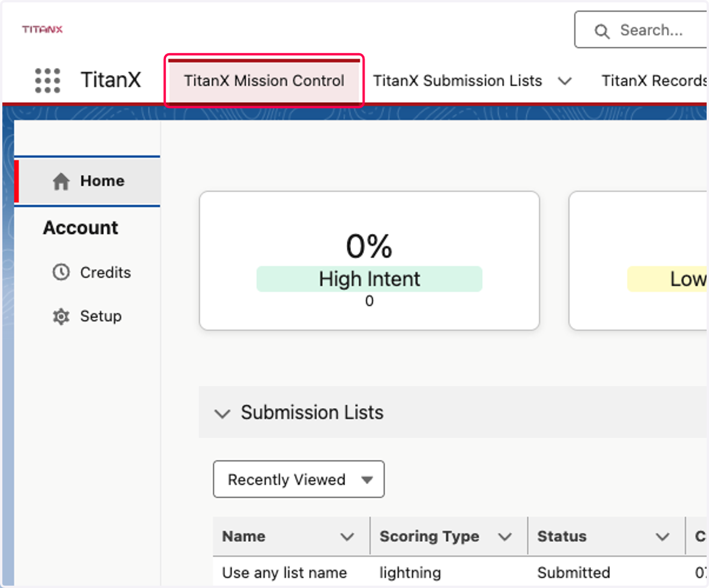Click the Home house icon in sidebar
This screenshot has height=588, width=709.
click(x=61, y=181)
